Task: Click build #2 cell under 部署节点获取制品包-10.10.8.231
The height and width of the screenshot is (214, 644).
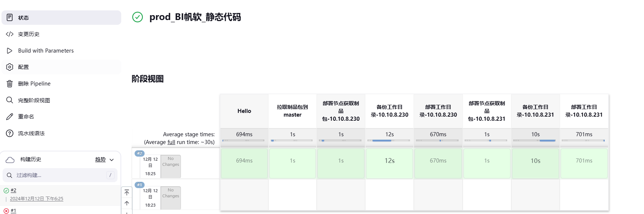Action: 487,163
